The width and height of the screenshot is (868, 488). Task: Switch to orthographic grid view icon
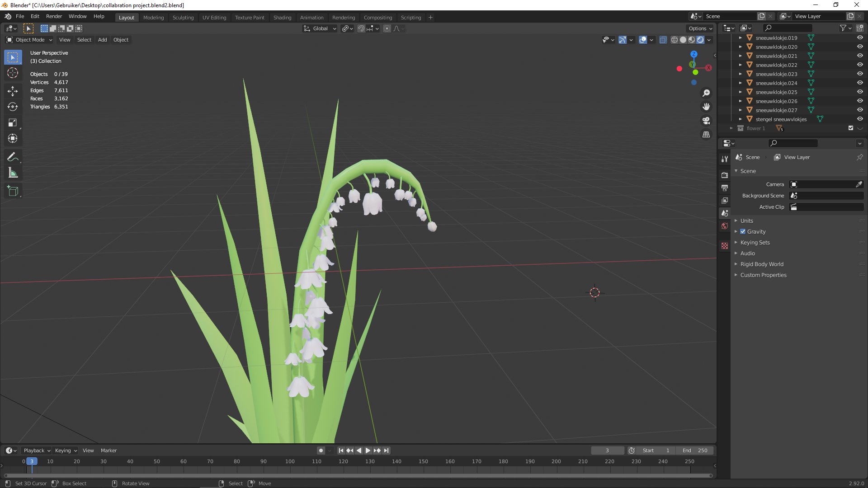coord(706,135)
